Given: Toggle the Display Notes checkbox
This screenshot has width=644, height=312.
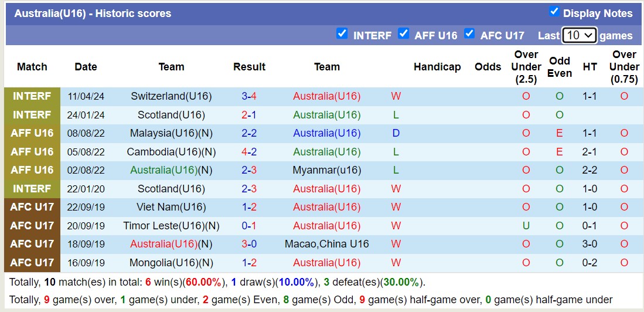Looking at the screenshot, I should [554, 12].
